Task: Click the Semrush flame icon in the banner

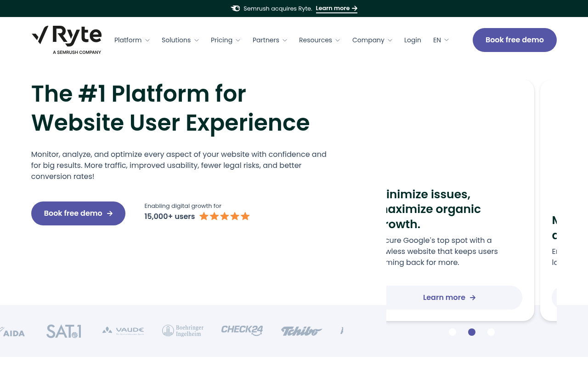Action: (x=235, y=8)
